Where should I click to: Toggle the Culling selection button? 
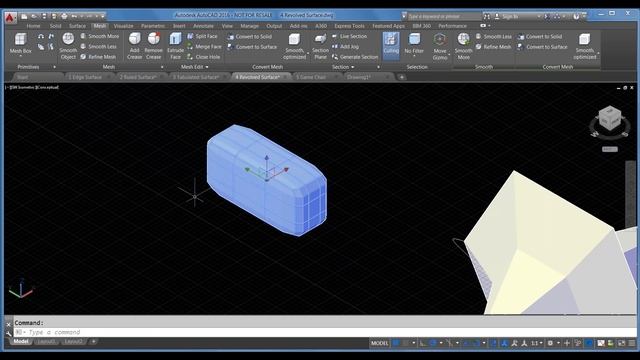pyautogui.click(x=391, y=45)
